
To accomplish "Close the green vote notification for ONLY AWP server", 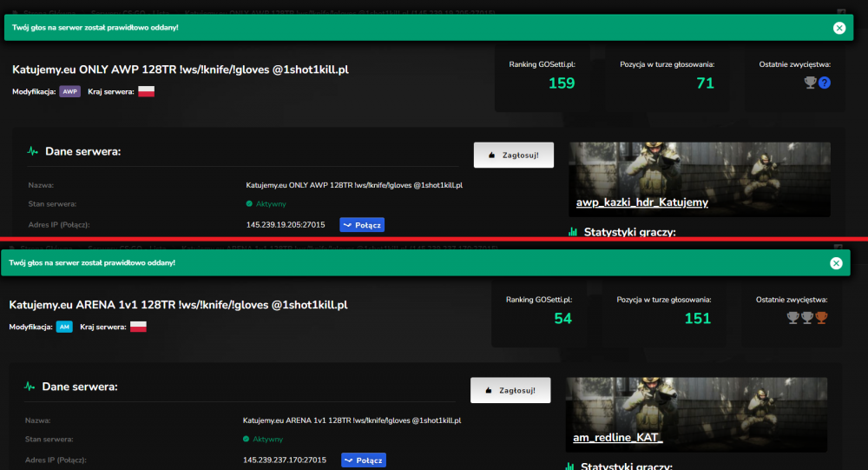I will pos(839,28).
